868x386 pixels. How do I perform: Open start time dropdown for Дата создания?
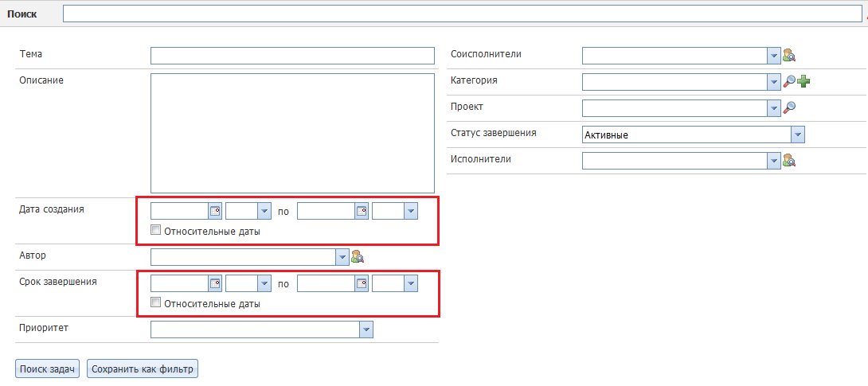tap(264, 211)
